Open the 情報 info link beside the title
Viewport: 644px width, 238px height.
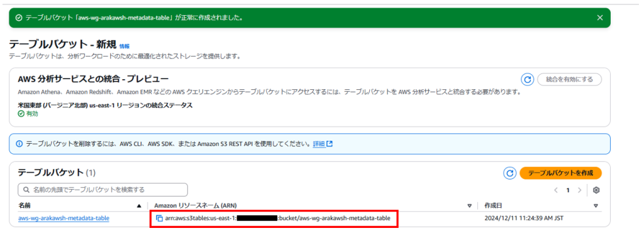(x=124, y=46)
